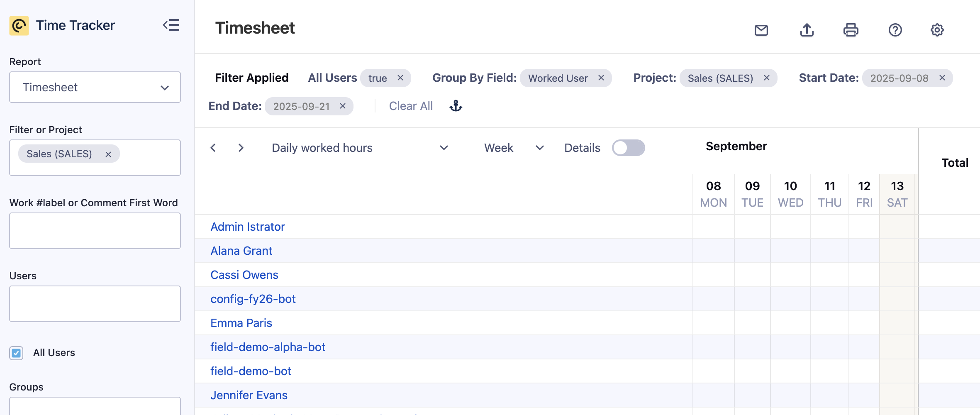Screen dimensions: 980x415
Task: Click the anchor permalink icon
Action: click(x=456, y=106)
